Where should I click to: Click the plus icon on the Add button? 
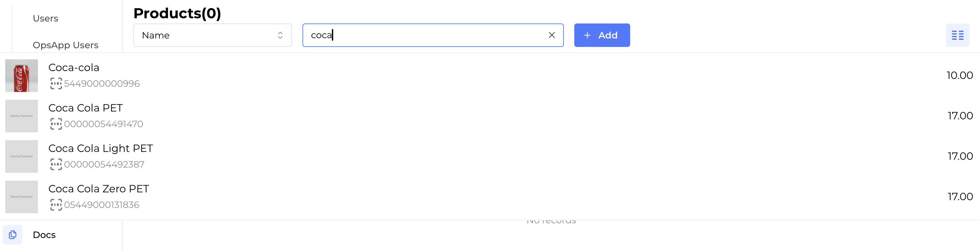coord(587,35)
